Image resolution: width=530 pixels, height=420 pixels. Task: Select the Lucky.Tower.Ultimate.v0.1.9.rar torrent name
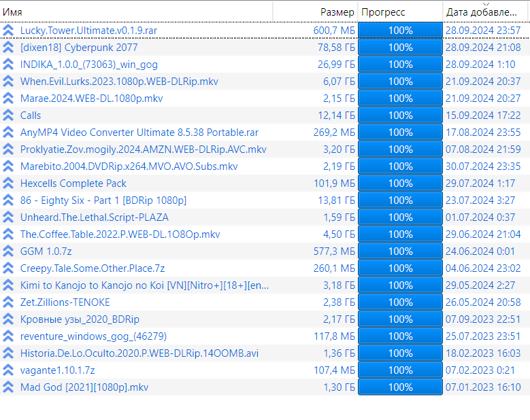[x=88, y=31]
